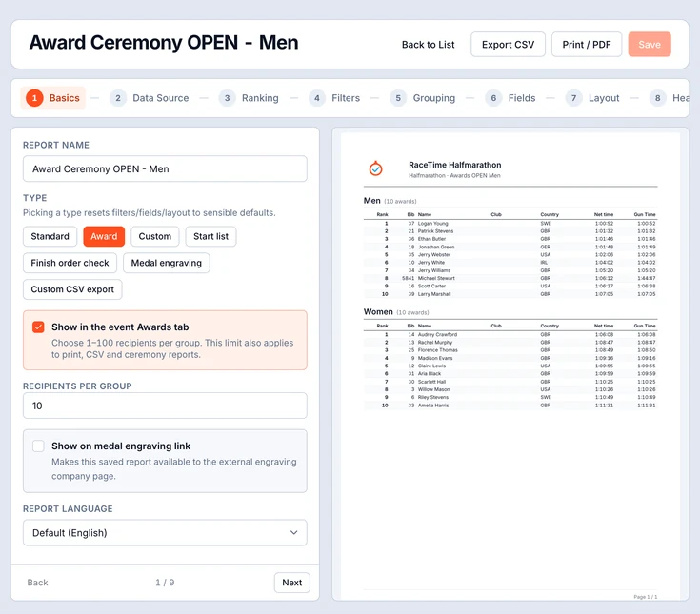Click 'Audrey Crawford' in the Women table
700x614 pixels.
pyautogui.click(x=437, y=335)
